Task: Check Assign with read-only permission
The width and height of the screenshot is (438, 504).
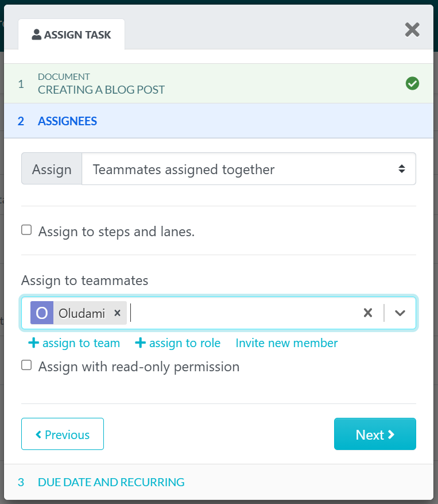Action: click(x=26, y=364)
